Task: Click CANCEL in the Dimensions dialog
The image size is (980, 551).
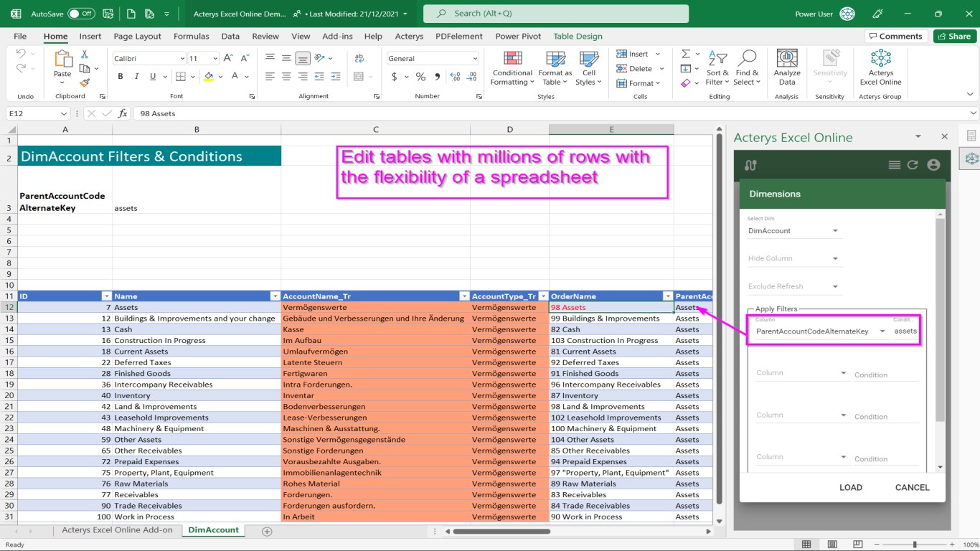Action: (x=913, y=487)
